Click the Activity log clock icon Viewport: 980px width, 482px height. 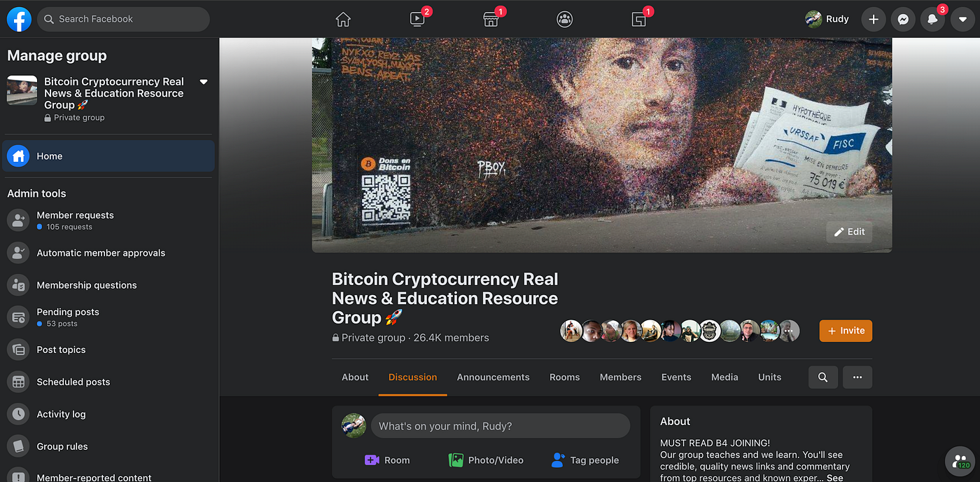[x=18, y=414]
